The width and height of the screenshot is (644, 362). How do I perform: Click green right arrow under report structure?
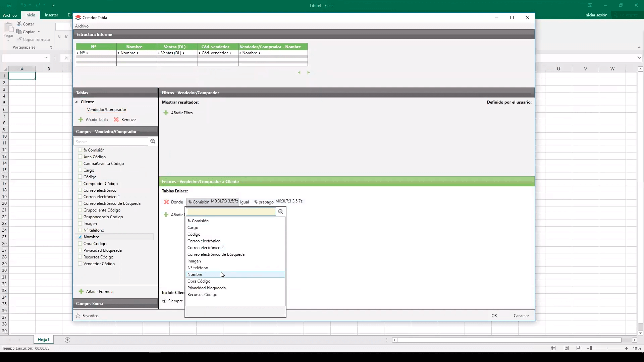pos(309,73)
